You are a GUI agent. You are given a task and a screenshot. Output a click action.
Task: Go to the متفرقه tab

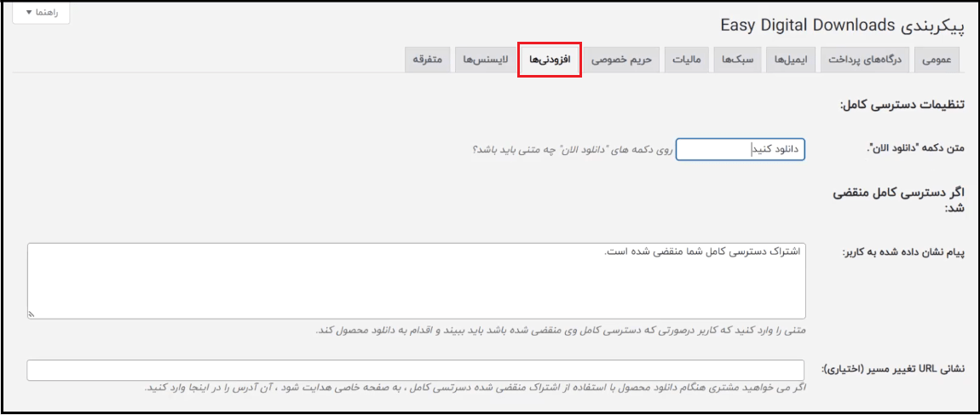[428, 60]
